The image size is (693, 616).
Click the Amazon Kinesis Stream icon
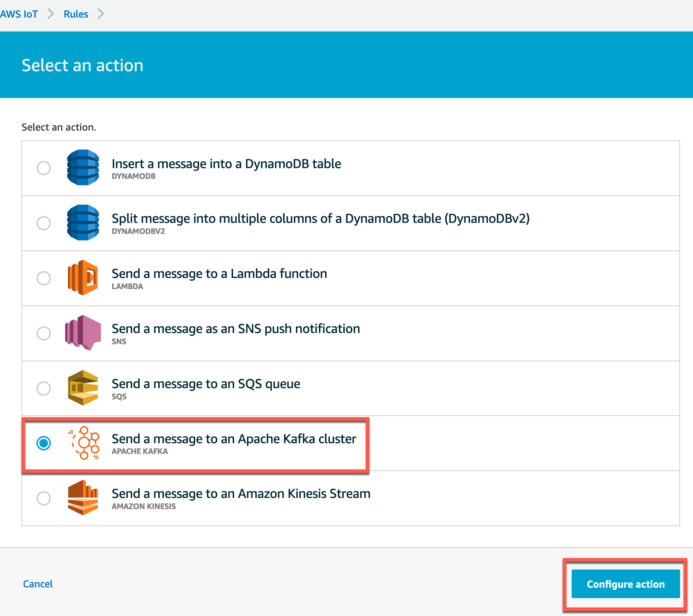point(83,498)
